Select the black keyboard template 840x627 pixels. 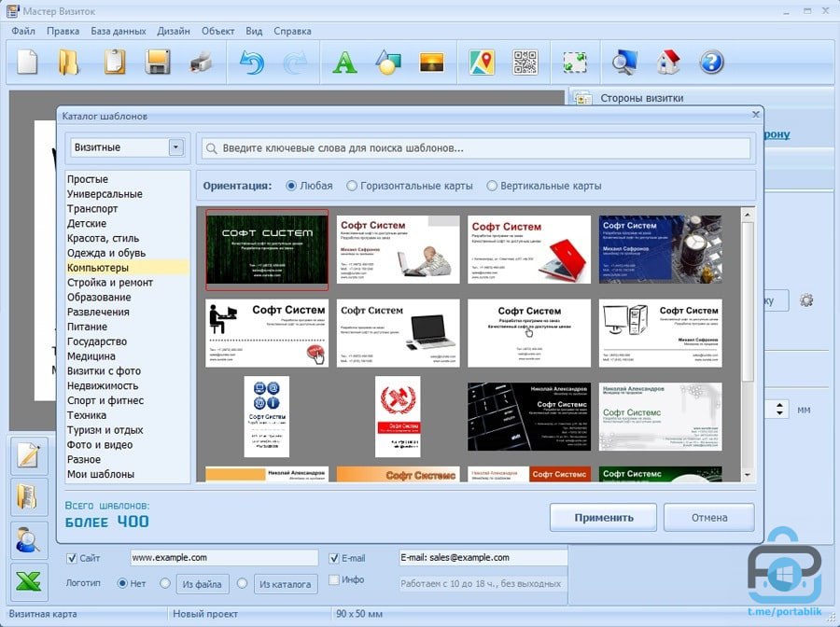coord(529,416)
